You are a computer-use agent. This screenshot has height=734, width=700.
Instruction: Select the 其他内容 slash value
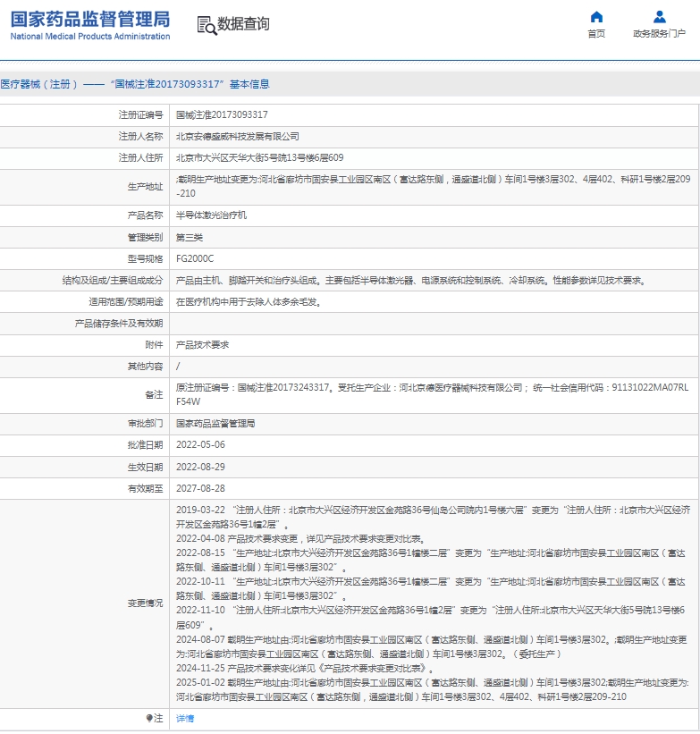(x=178, y=367)
